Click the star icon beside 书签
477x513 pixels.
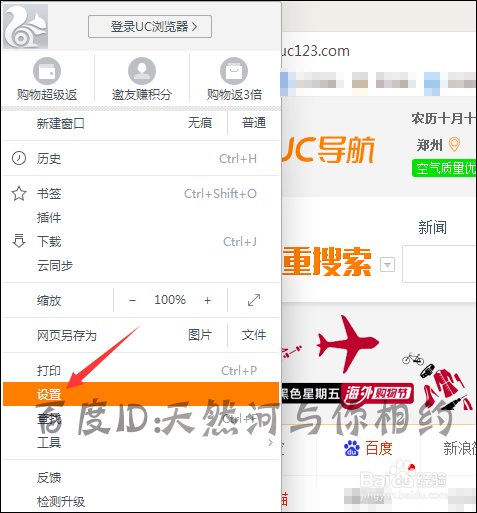tap(19, 193)
